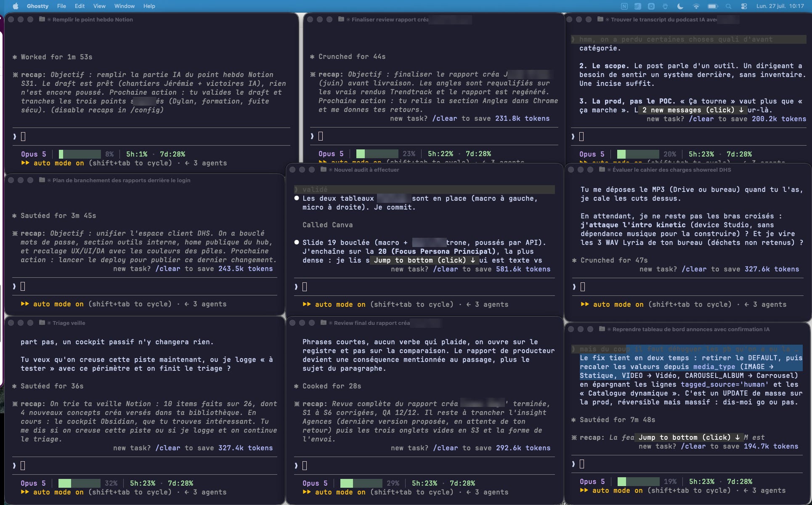Click 'Cooked for 28s' in Review final window
Screen dimensions: 812x505
(332, 386)
